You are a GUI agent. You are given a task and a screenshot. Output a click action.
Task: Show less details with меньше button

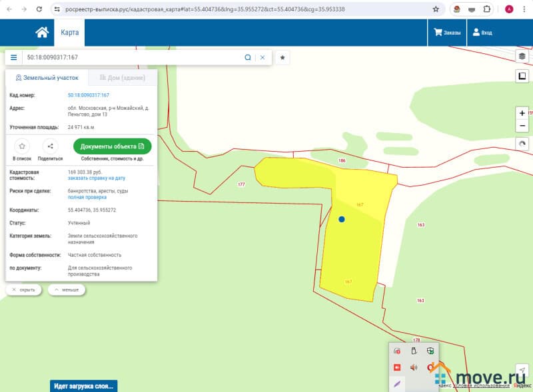coord(67,290)
